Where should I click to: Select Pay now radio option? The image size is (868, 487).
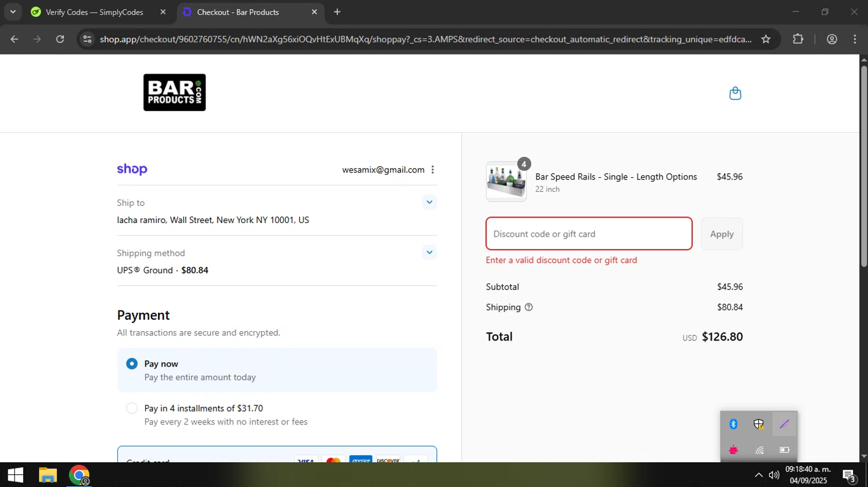[x=132, y=364]
